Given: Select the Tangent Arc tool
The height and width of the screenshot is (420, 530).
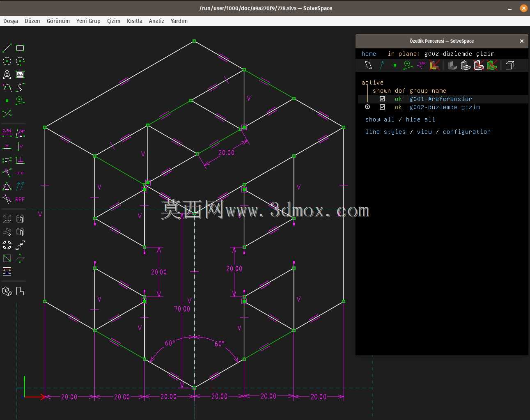Looking at the screenshot, I should [x=7, y=87].
